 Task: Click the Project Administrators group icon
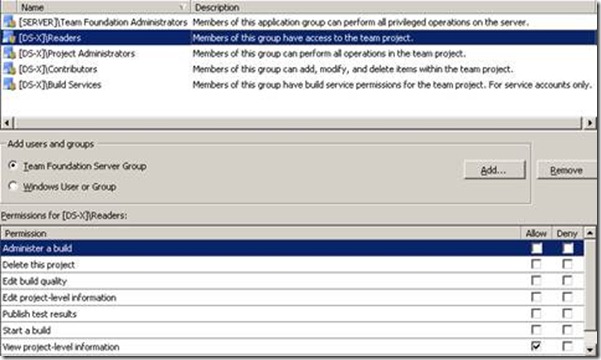9,53
